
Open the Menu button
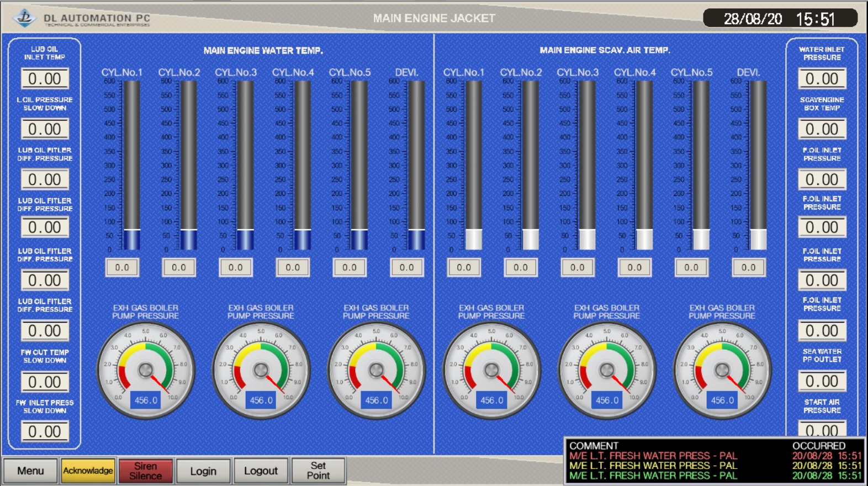[30, 471]
